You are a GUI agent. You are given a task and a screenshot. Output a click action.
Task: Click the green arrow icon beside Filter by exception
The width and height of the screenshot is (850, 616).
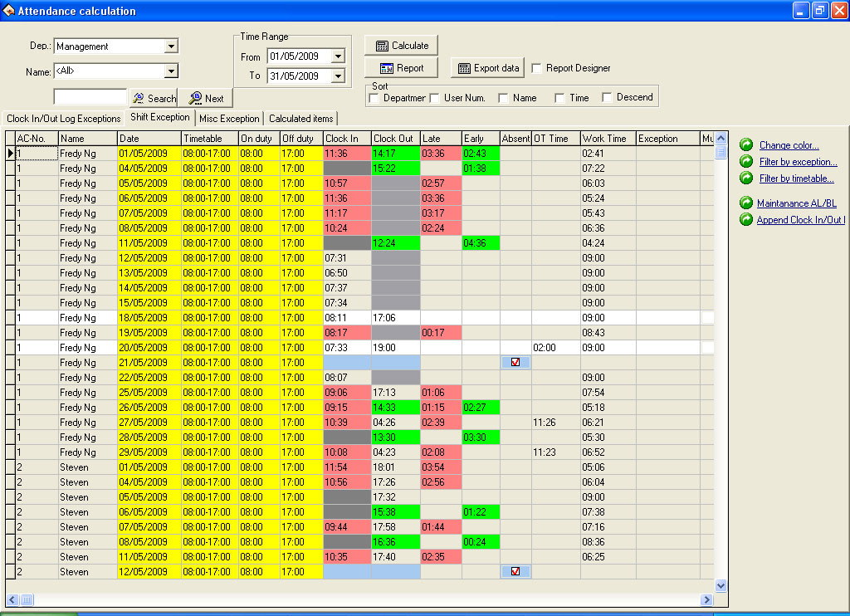[745, 162]
